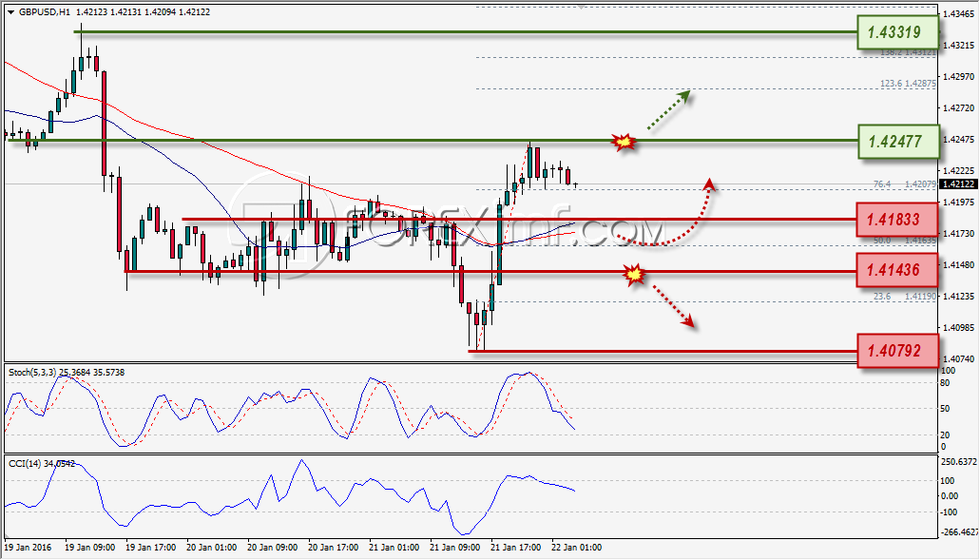Click the CCI scale value 250.6372
The image size is (980, 560).
pyautogui.click(x=958, y=462)
